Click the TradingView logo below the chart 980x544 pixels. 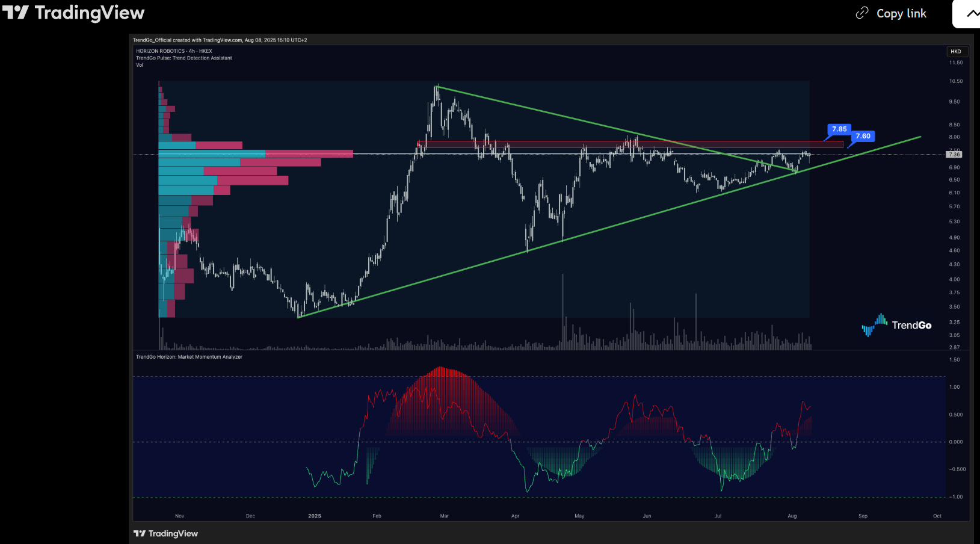(165, 534)
